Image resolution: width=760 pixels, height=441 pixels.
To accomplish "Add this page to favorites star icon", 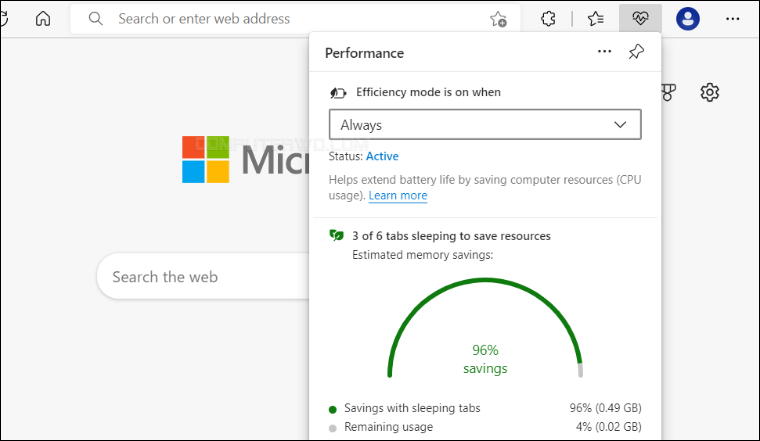I will 498,19.
